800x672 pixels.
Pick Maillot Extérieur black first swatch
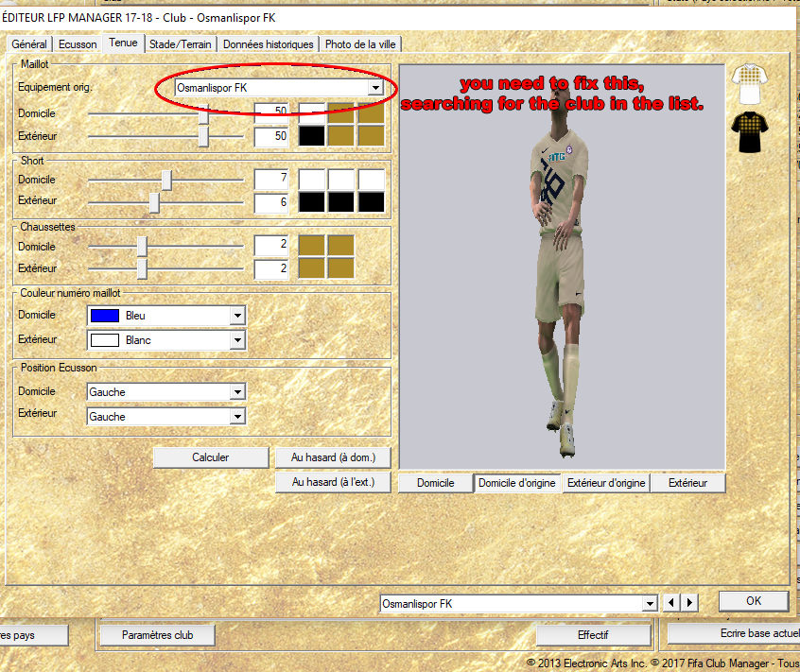click(x=312, y=136)
